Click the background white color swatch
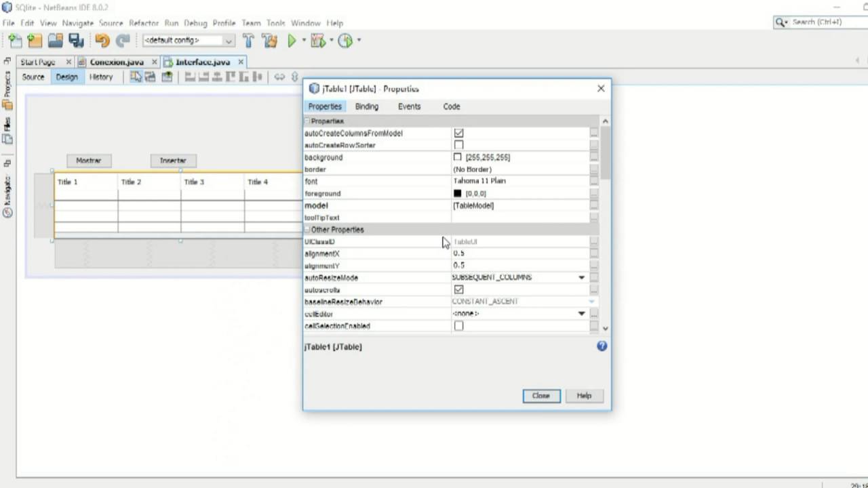The width and height of the screenshot is (868, 488). coord(457,157)
